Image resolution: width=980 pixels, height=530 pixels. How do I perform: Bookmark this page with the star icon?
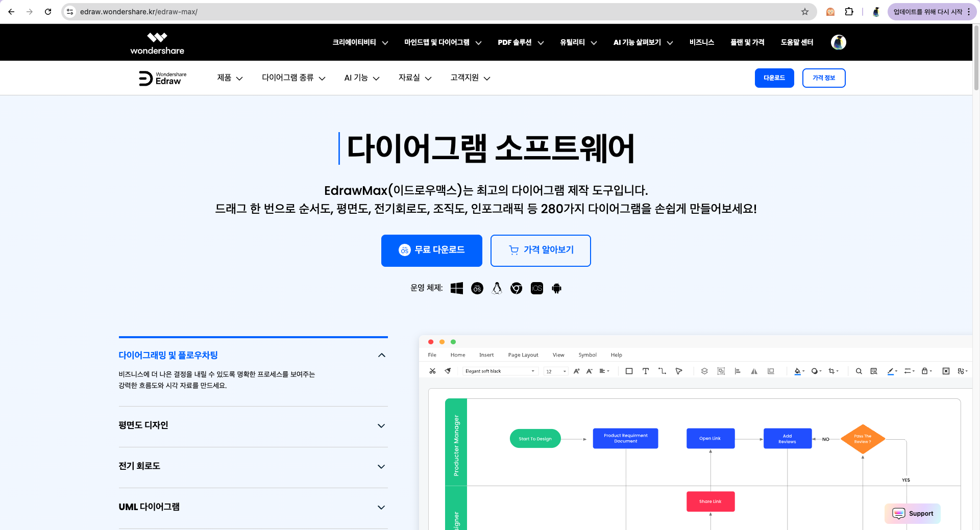[805, 12]
